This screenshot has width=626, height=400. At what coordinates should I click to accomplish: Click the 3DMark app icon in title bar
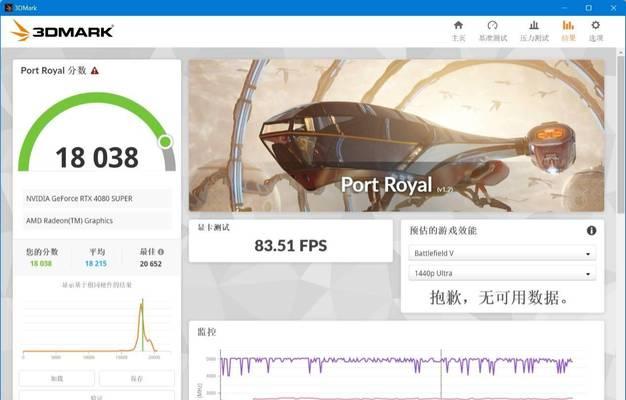8,8
